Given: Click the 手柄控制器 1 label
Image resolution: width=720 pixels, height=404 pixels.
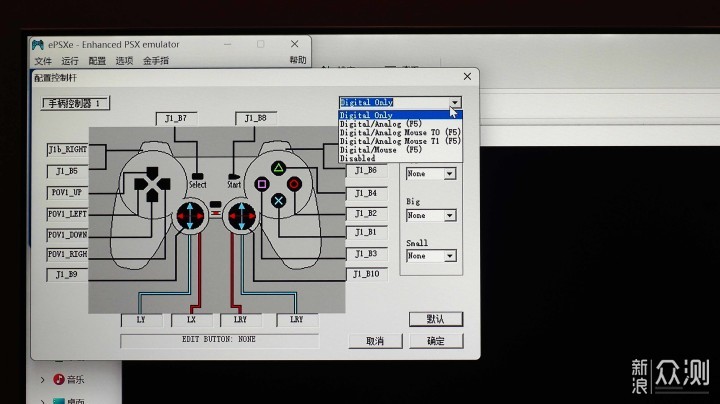Looking at the screenshot, I should point(75,103).
